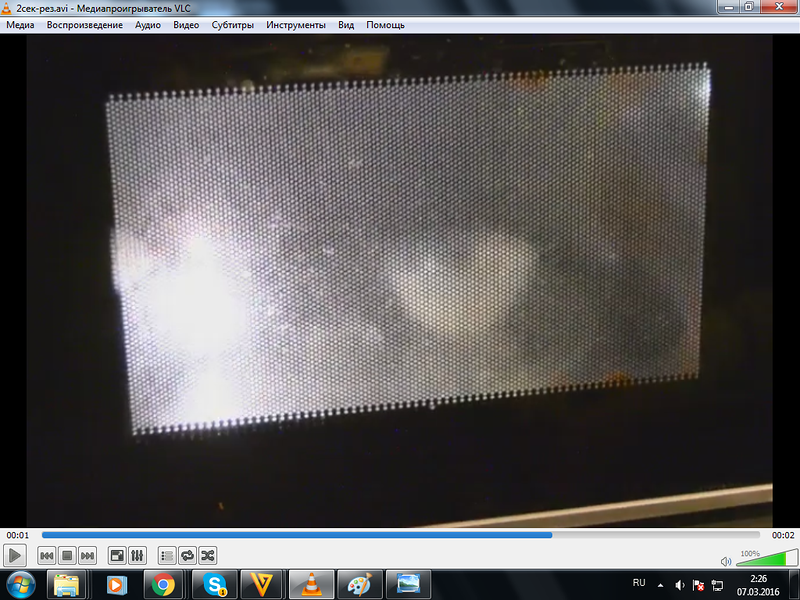Image resolution: width=800 pixels, height=600 pixels.
Task: Open extended settings equalizer icon
Action: [x=137, y=555]
